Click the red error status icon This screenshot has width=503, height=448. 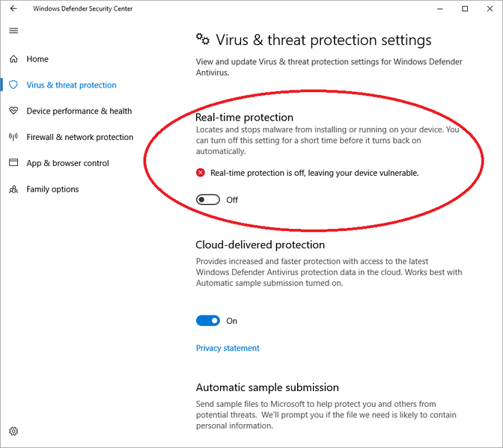pyautogui.click(x=201, y=173)
